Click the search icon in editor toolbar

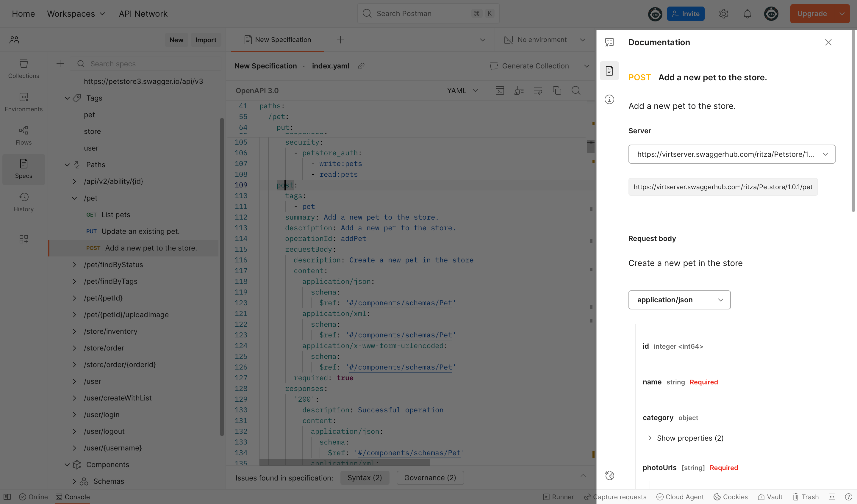click(576, 90)
